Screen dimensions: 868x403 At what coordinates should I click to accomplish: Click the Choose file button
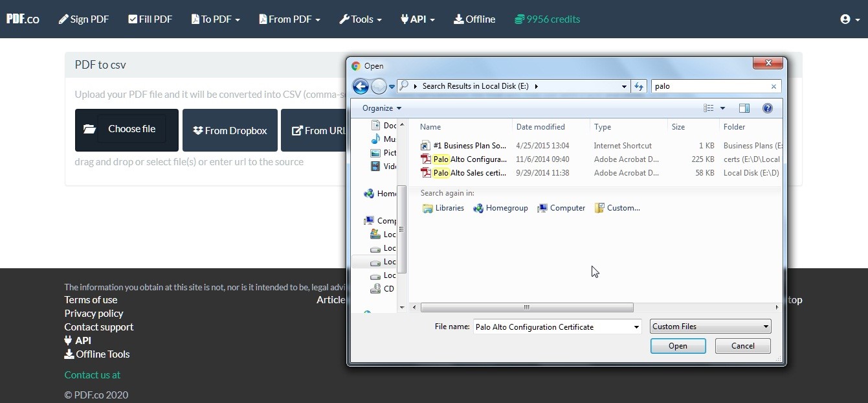(x=127, y=130)
